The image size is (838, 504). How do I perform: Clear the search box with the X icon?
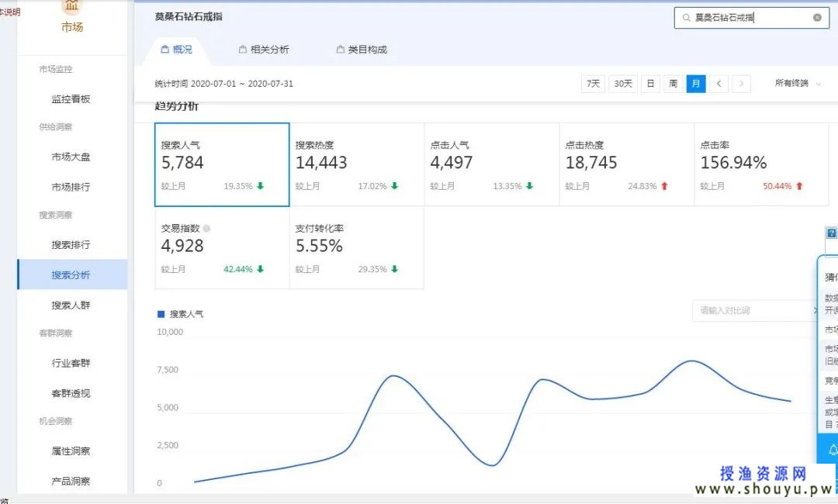coord(817,17)
